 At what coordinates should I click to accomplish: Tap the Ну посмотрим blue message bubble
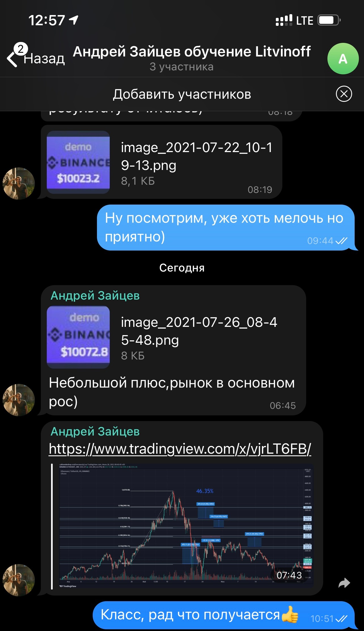click(x=226, y=228)
